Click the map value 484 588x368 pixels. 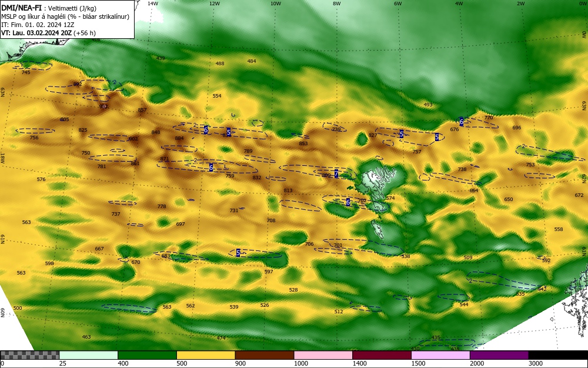(x=252, y=61)
